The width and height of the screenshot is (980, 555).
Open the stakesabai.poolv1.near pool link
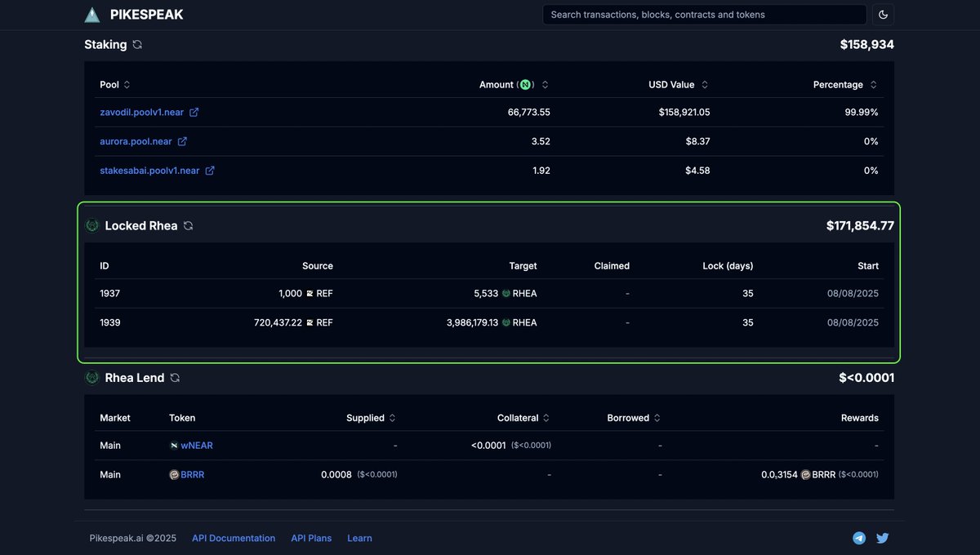(210, 170)
